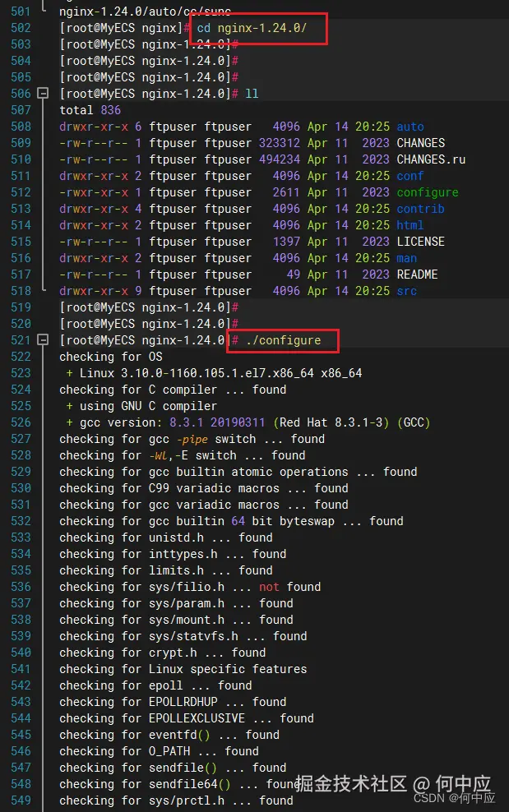Select the './configure' command on line 521
Image resolution: width=509 pixels, height=812 pixels.
(x=284, y=340)
